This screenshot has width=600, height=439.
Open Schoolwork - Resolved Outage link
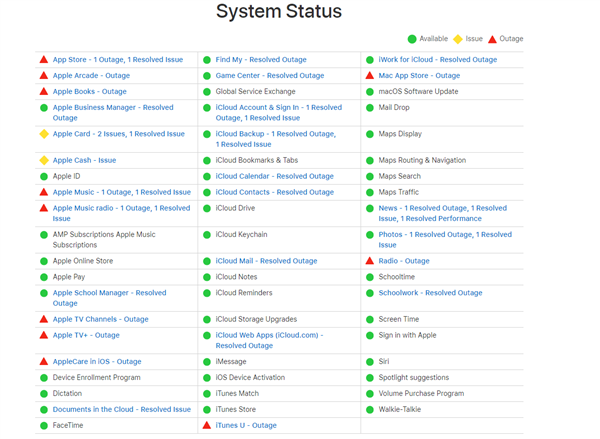[430, 293]
